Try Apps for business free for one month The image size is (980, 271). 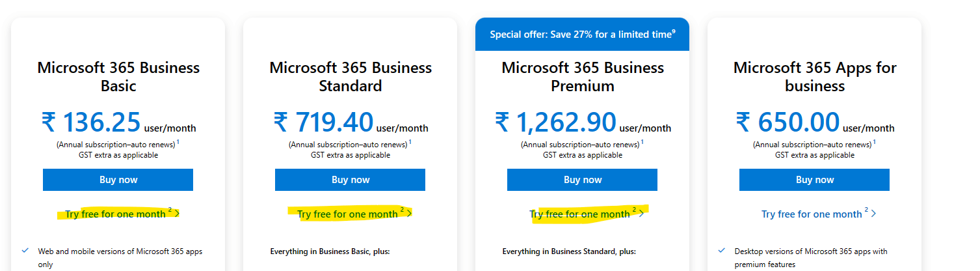[812, 214]
